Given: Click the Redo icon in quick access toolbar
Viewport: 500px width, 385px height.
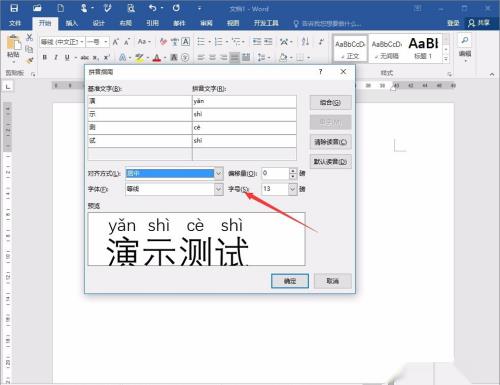Looking at the screenshot, I should point(176,8).
